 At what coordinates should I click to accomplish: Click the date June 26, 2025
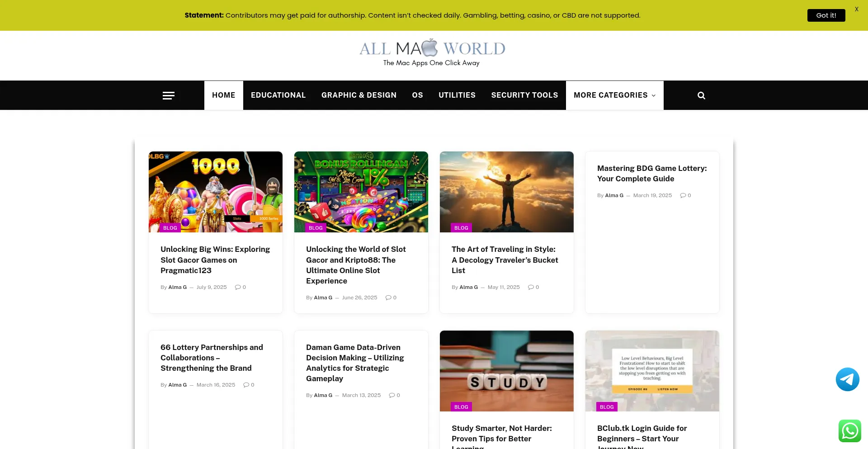(x=360, y=298)
